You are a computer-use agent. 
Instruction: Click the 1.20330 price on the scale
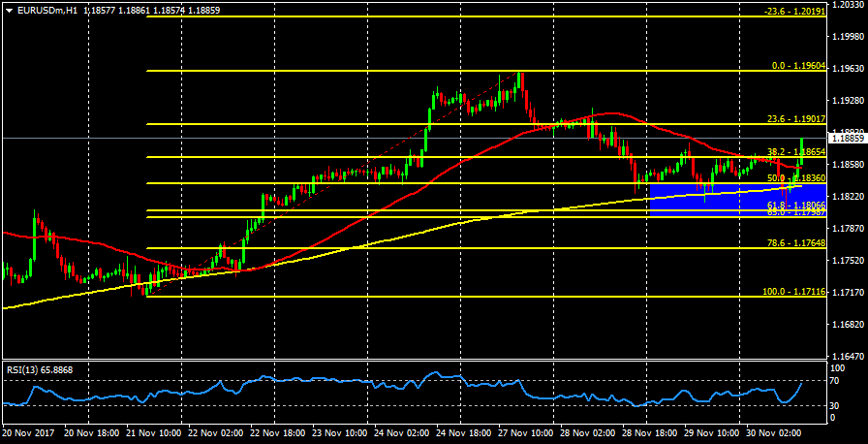pos(849,5)
